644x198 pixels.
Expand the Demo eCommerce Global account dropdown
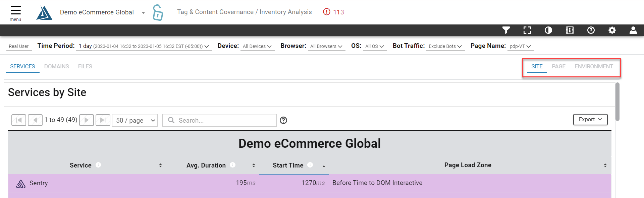(143, 13)
